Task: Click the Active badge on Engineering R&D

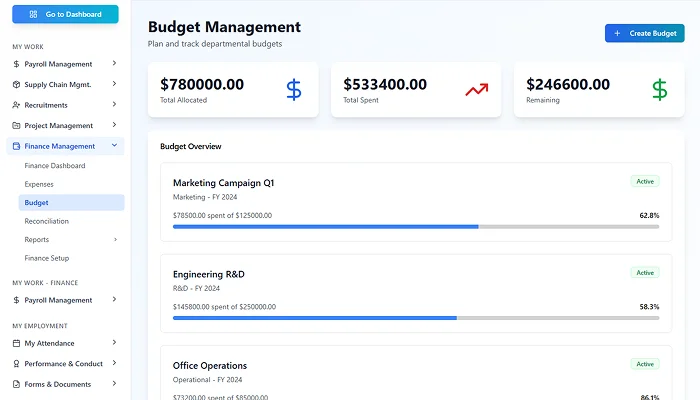Action: click(645, 272)
